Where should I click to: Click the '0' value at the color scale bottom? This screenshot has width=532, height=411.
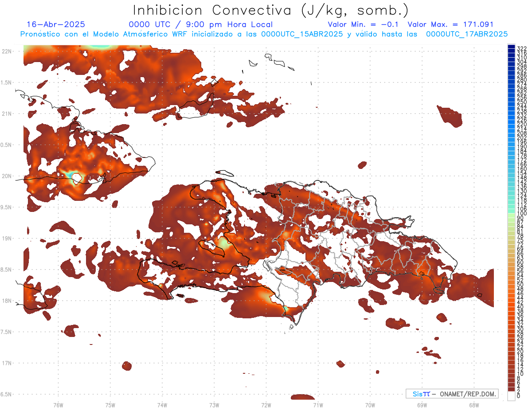coord(519,396)
